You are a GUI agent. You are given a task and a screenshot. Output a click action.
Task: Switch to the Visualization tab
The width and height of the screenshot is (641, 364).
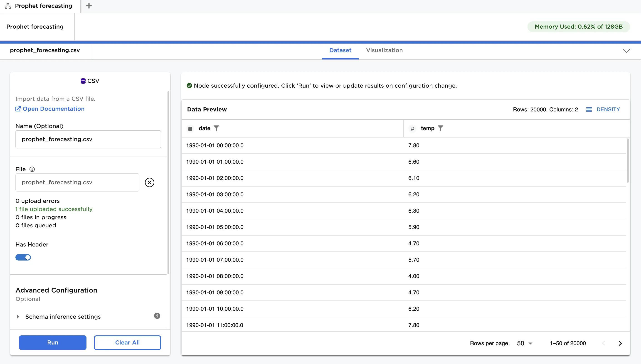[x=384, y=50]
